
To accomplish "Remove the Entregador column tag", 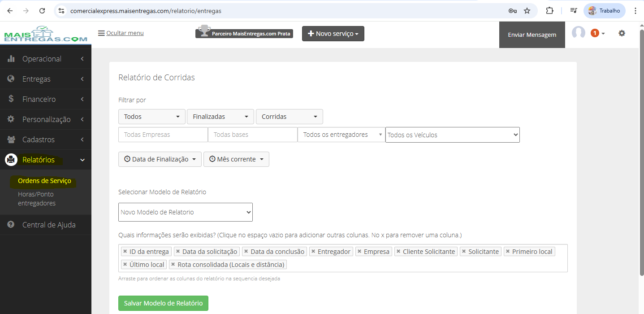I will pyautogui.click(x=313, y=252).
